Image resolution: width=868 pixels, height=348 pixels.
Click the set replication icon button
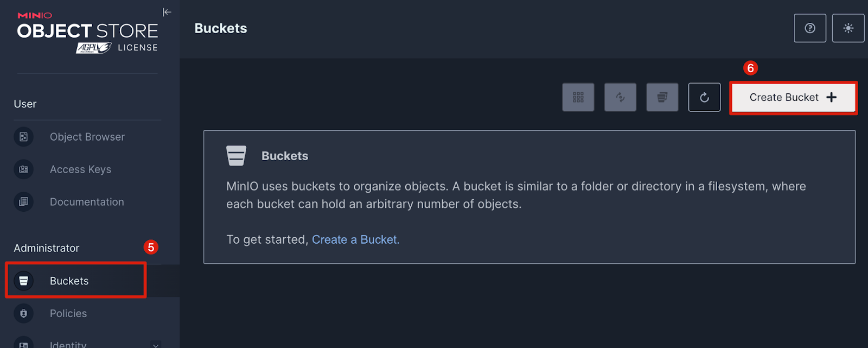point(620,97)
